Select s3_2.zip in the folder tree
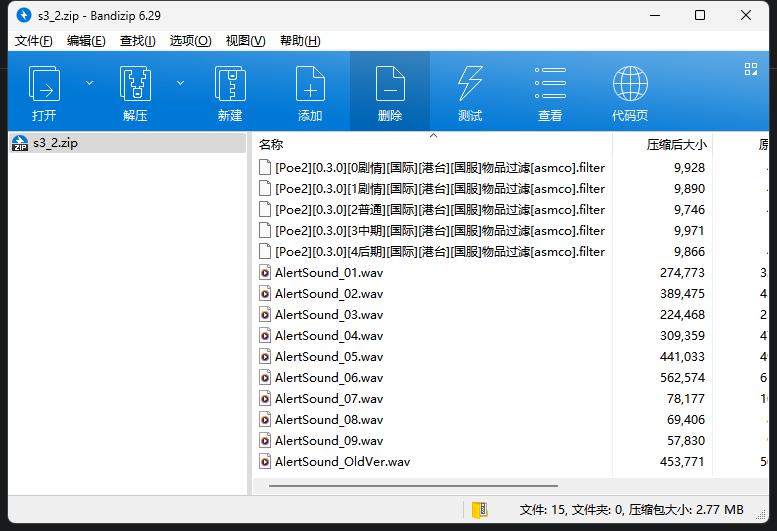The width and height of the screenshot is (777, 531). coord(55,143)
